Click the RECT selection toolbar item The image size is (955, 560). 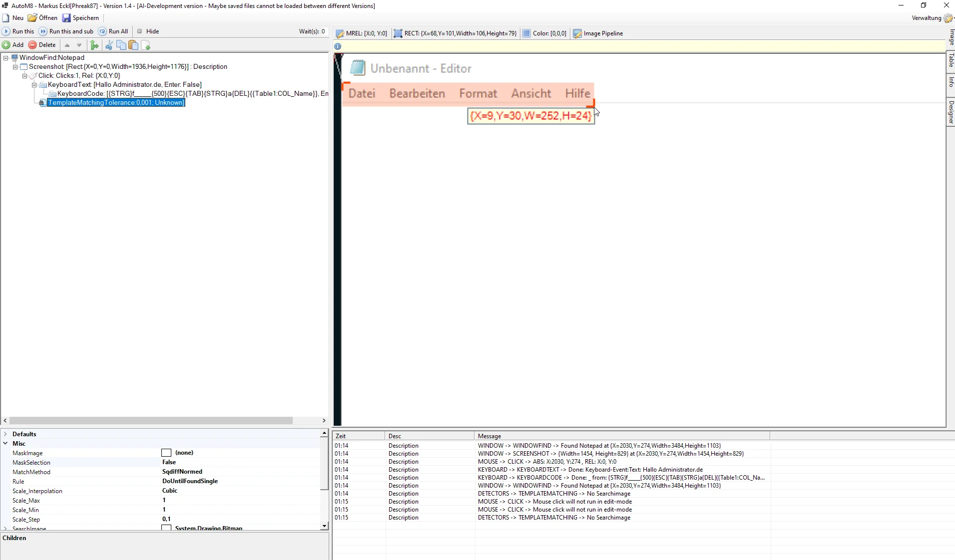(455, 33)
